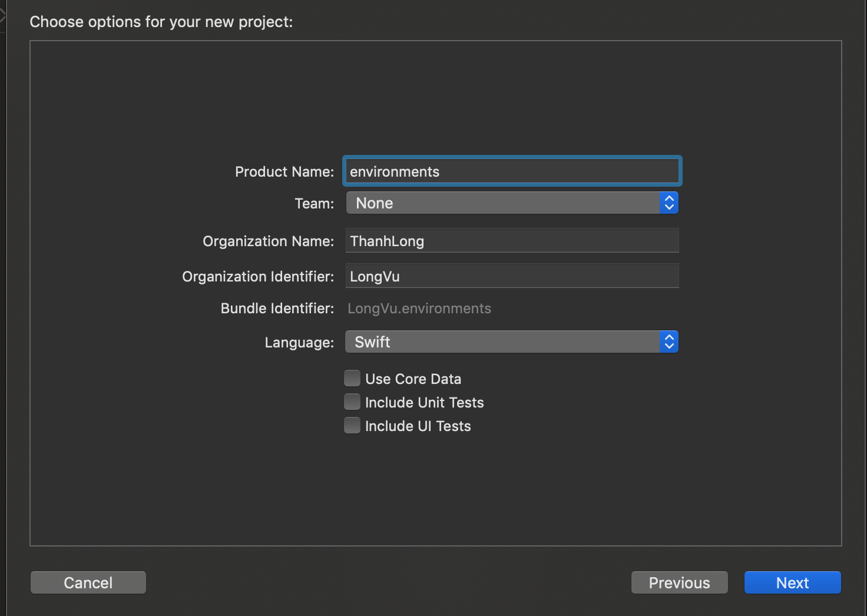This screenshot has height=616, width=867.
Task: Click the Organization Identifier label
Action: coord(257,277)
